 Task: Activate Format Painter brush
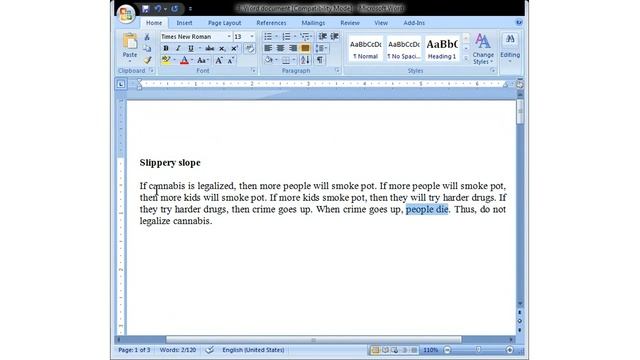(147, 60)
